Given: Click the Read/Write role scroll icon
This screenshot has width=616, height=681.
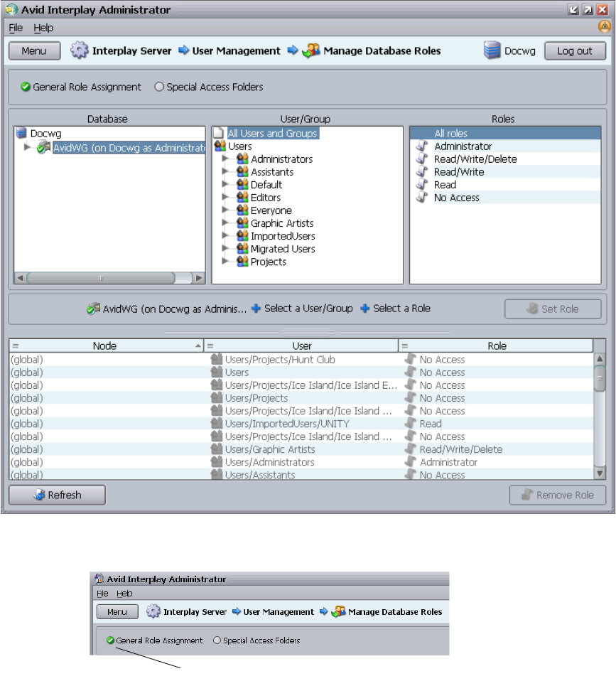Looking at the screenshot, I should click(421, 171).
